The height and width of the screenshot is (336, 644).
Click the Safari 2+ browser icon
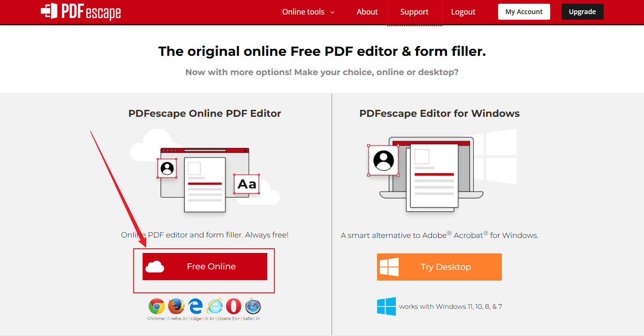tap(252, 306)
